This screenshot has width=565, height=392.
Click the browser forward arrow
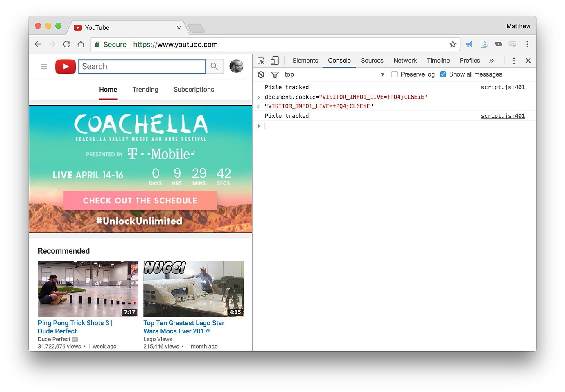[x=52, y=44]
